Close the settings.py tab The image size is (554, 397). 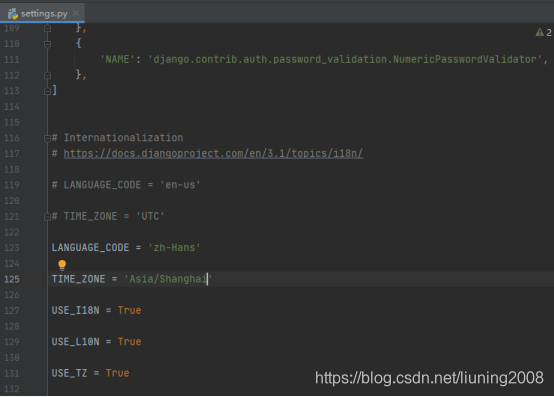click(76, 13)
